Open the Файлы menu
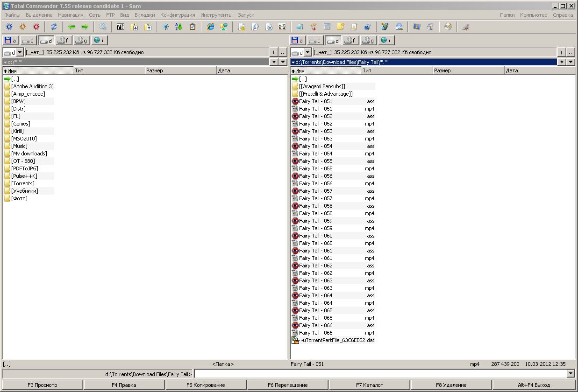Viewport: 578px width, 392px height. click(x=13, y=15)
